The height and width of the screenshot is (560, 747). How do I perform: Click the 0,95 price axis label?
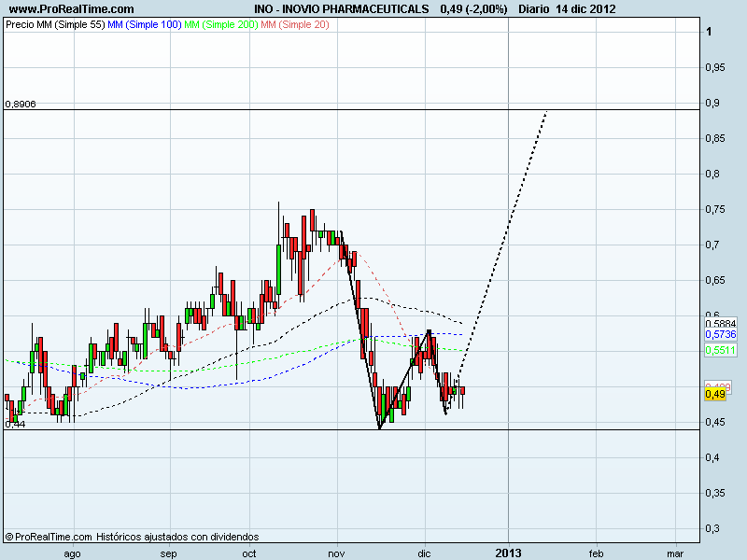coord(715,67)
